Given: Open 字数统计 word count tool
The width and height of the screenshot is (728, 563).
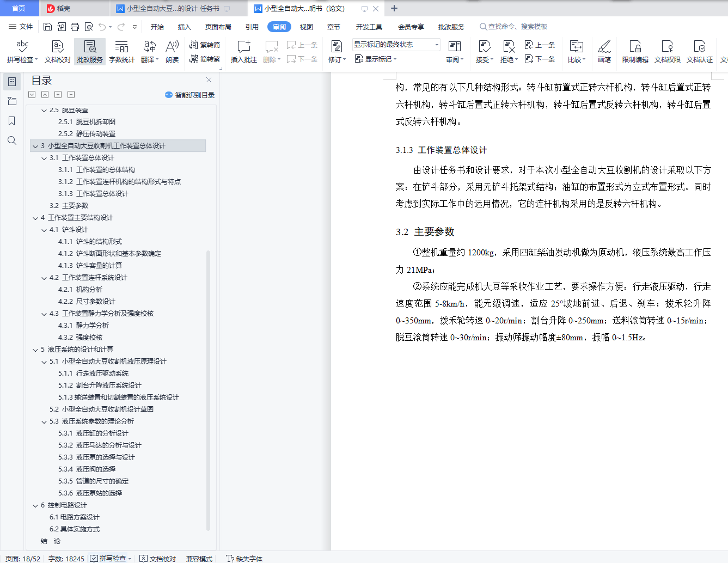Looking at the screenshot, I should point(122,52).
